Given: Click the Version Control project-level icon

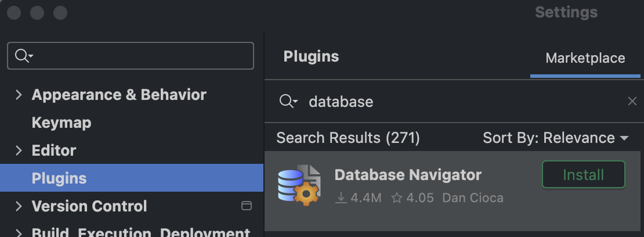Looking at the screenshot, I should [246, 206].
